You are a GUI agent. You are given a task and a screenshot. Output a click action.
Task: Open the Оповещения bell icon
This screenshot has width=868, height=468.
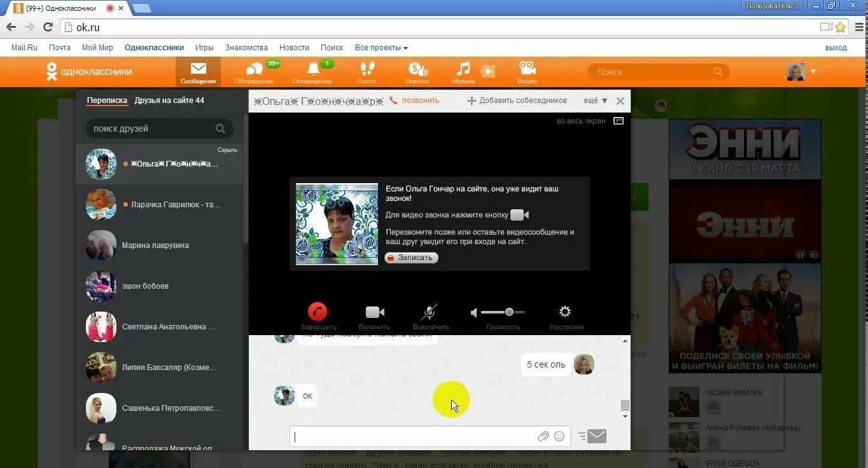pyautogui.click(x=313, y=69)
